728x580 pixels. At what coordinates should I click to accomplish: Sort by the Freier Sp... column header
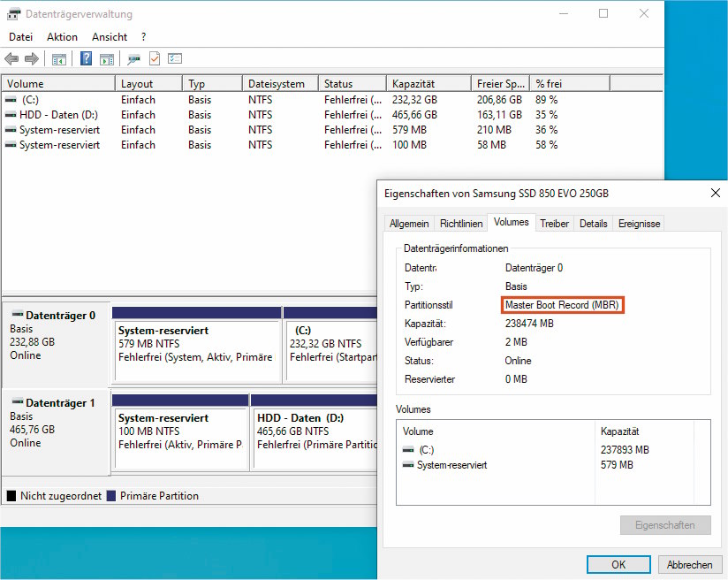500,84
